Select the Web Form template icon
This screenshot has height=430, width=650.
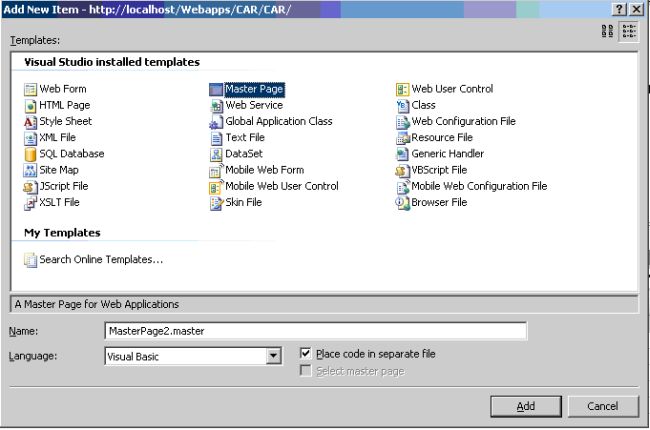coord(30,89)
